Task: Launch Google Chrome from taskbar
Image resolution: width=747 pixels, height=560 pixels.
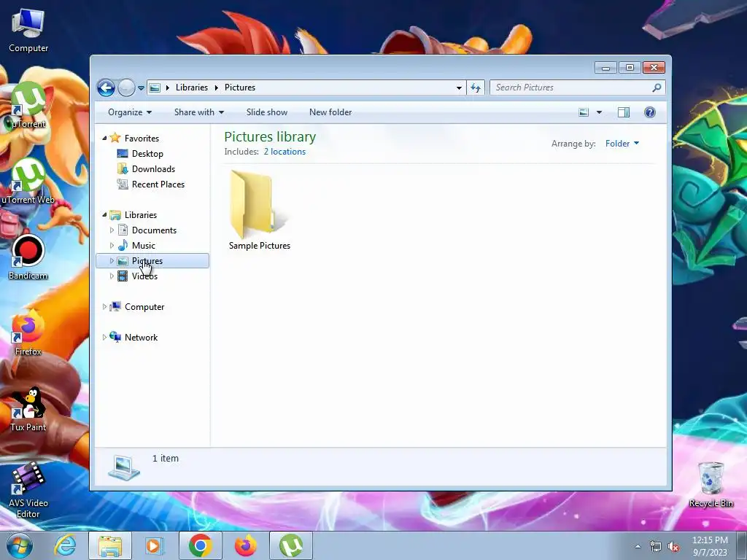Action: point(200,545)
